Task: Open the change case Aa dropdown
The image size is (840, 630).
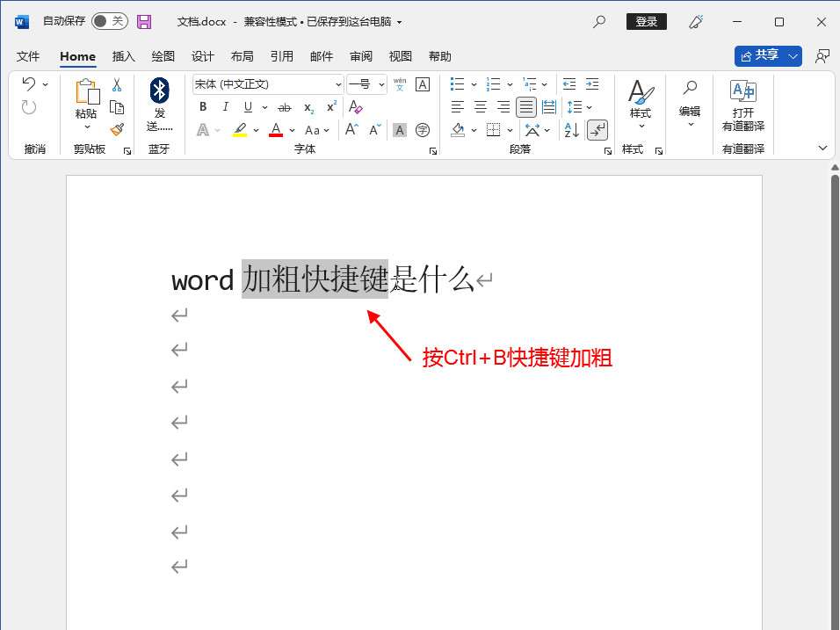Action: (316, 130)
